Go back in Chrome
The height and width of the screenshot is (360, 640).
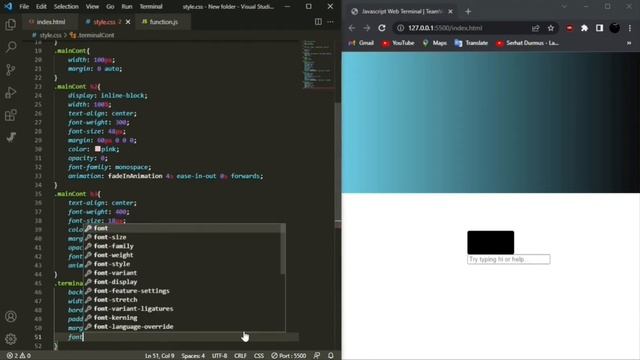(x=352, y=28)
